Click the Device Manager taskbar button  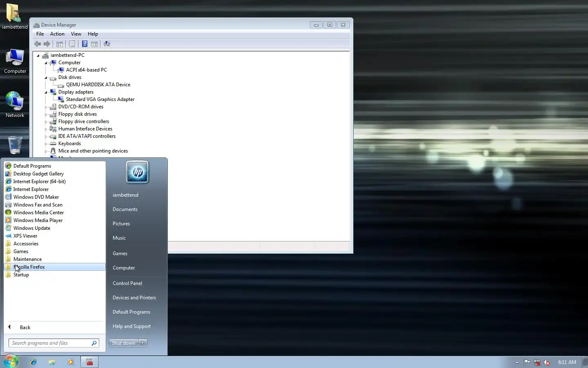pyautogui.click(x=89, y=362)
